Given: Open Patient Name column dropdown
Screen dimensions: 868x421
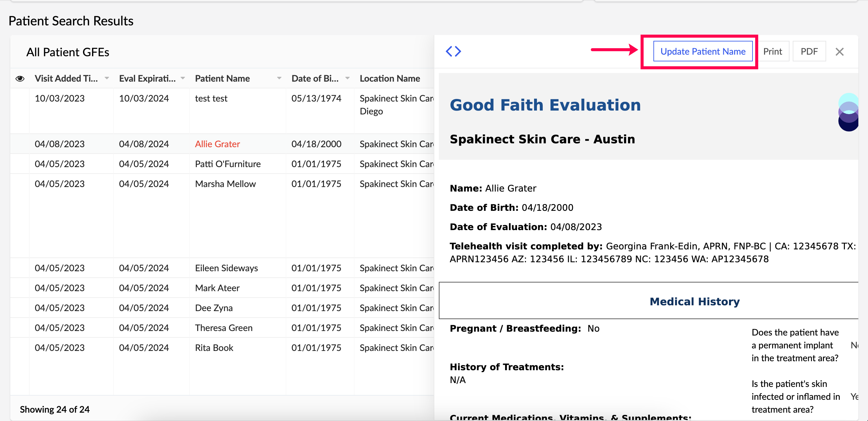Looking at the screenshot, I should (279, 78).
